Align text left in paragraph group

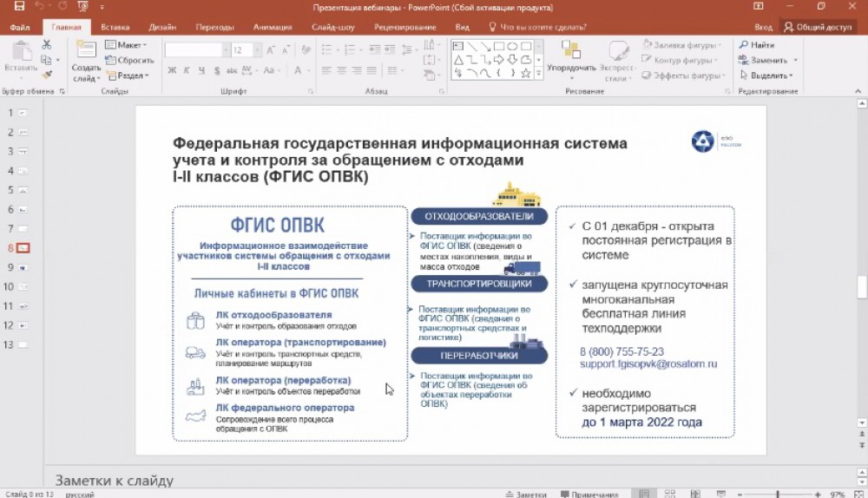tap(326, 70)
